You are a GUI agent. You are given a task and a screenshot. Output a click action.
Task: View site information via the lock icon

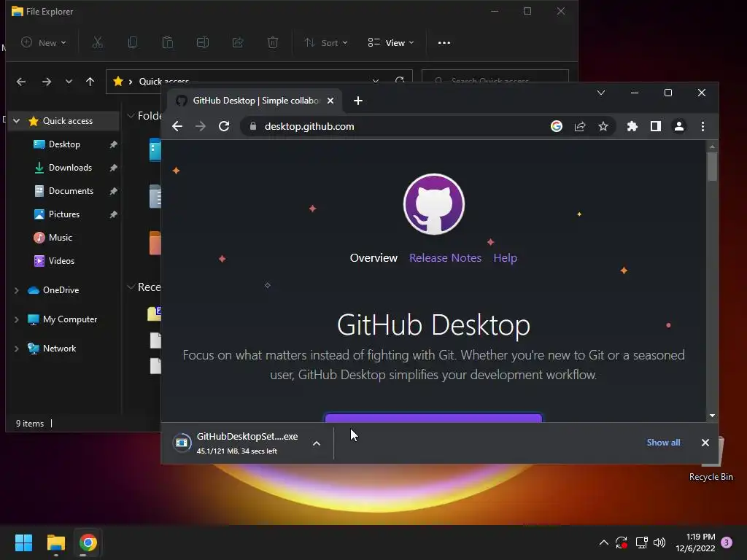253,126
